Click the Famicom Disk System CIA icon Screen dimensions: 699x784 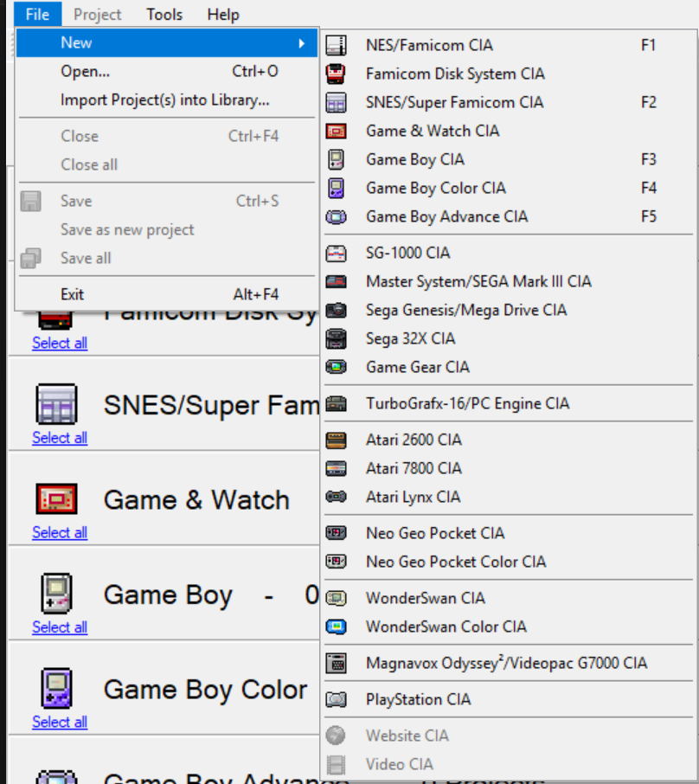pyautogui.click(x=336, y=74)
